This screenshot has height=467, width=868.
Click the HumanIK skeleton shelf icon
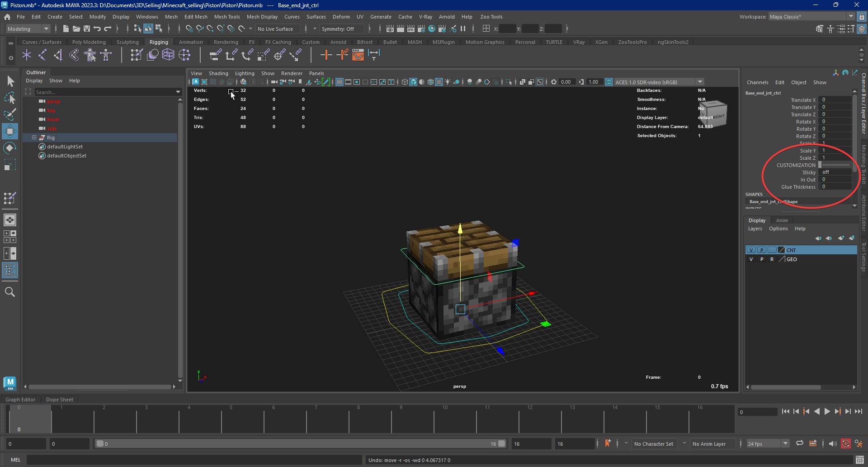click(106, 55)
